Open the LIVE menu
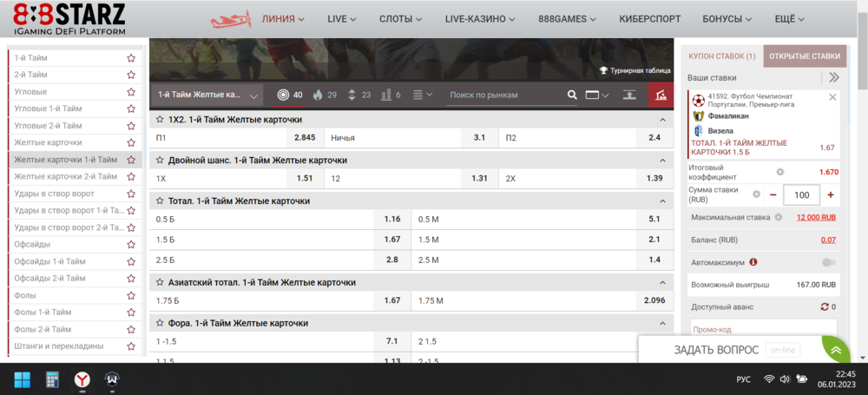868x395 pixels. tap(341, 19)
